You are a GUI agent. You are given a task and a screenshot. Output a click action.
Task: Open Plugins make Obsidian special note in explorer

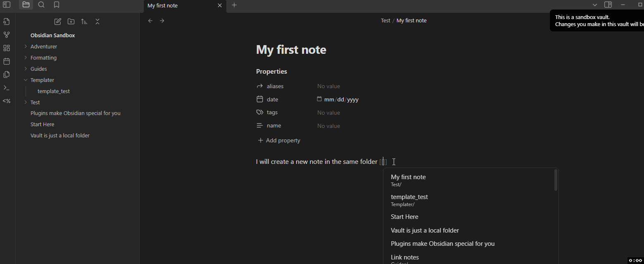pos(76,113)
